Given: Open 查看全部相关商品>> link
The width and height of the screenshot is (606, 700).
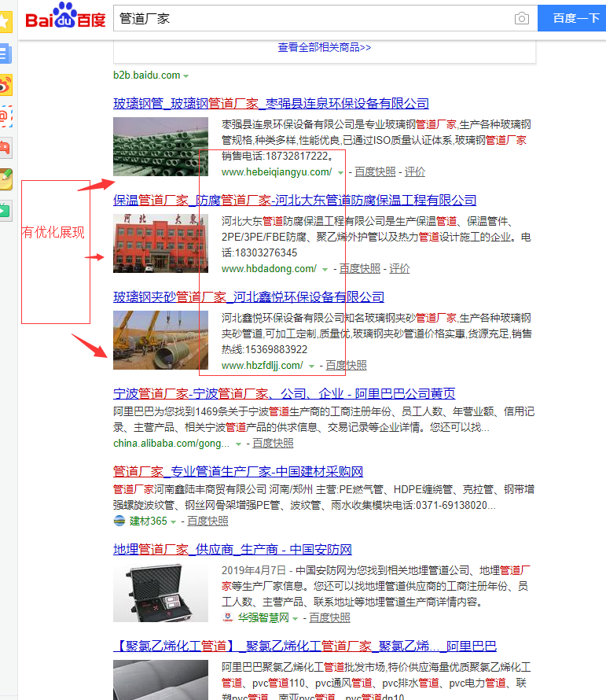Looking at the screenshot, I should tap(325, 47).
